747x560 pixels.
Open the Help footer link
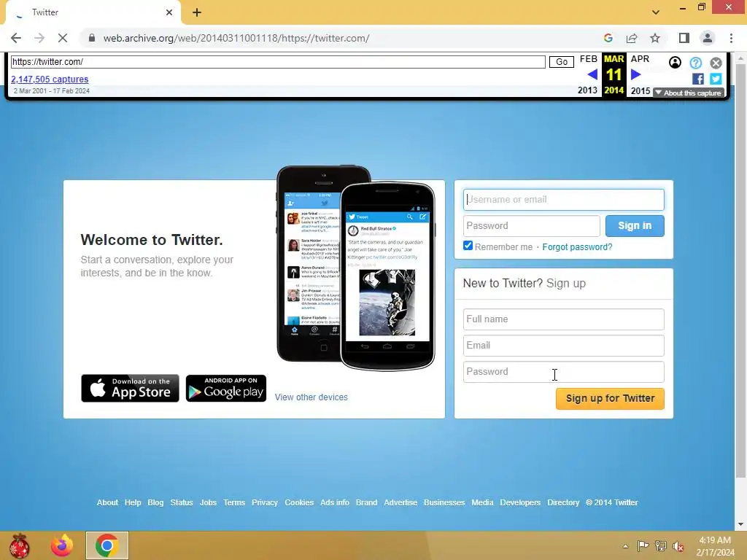tap(133, 502)
